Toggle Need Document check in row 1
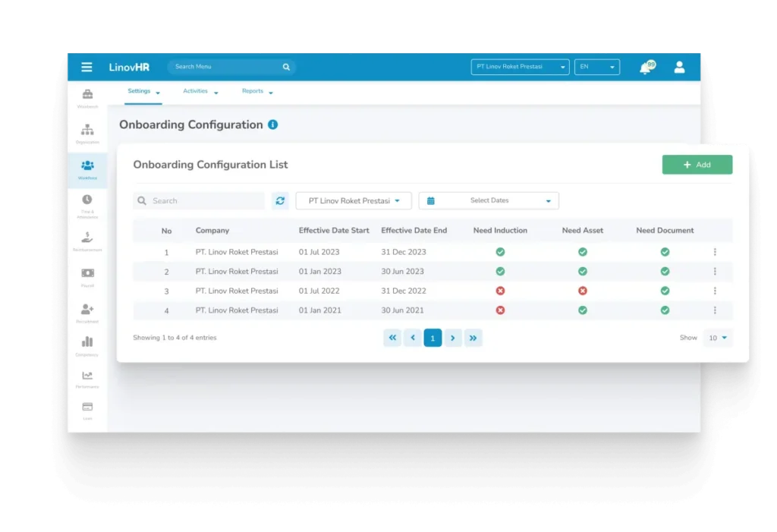Screen dimensions: 777x532 (x=665, y=252)
